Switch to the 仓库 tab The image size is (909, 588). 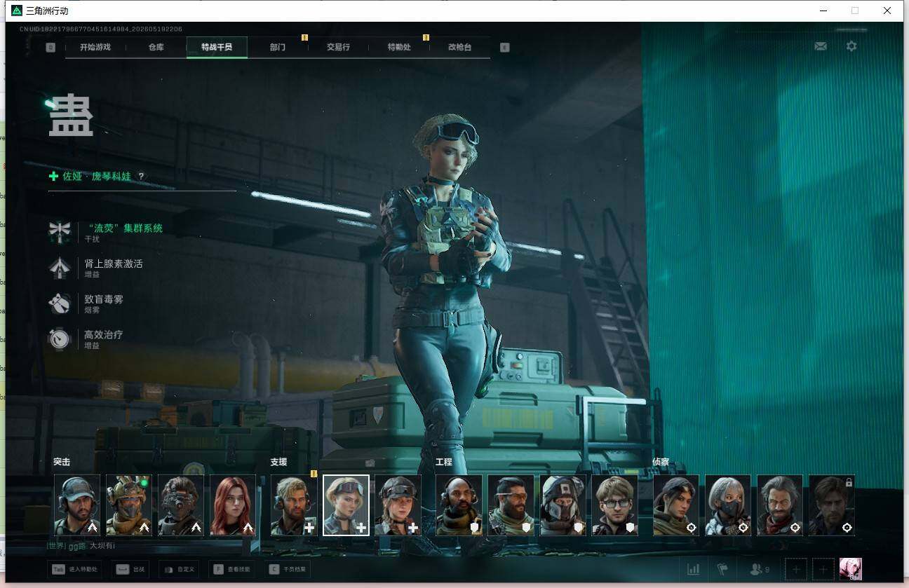pyautogui.click(x=156, y=47)
